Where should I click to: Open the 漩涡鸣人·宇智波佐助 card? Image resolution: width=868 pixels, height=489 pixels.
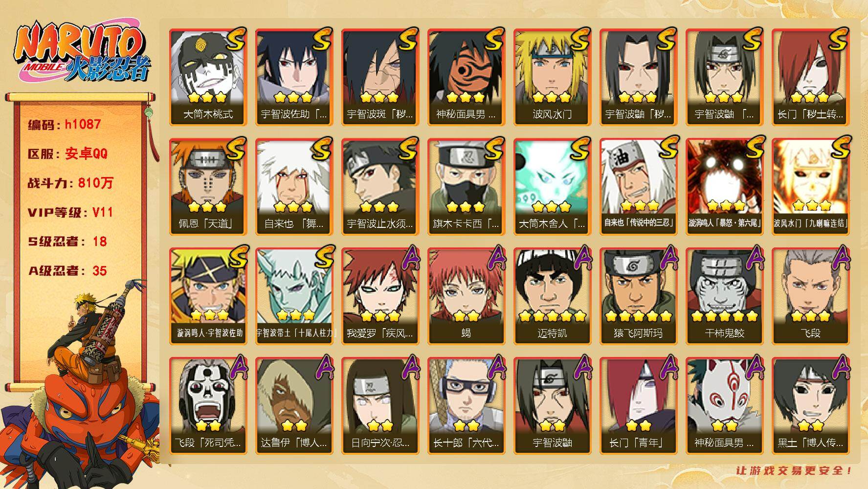point(208,296)
